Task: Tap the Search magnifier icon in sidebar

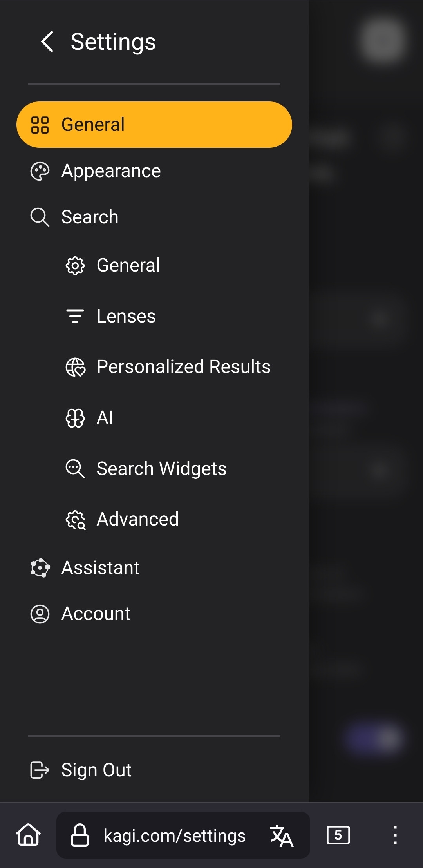Action: coord(40,217)
